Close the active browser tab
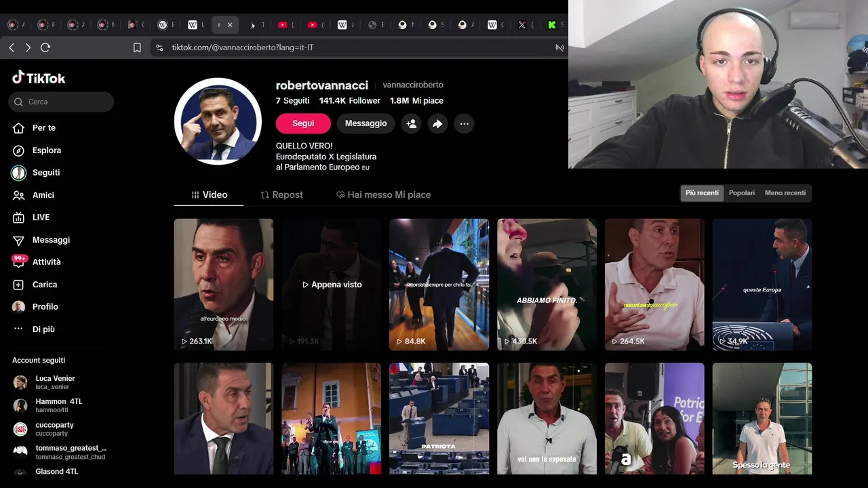Image resolution: width=868 pixels, height=488 pixels. coord(230,25)
